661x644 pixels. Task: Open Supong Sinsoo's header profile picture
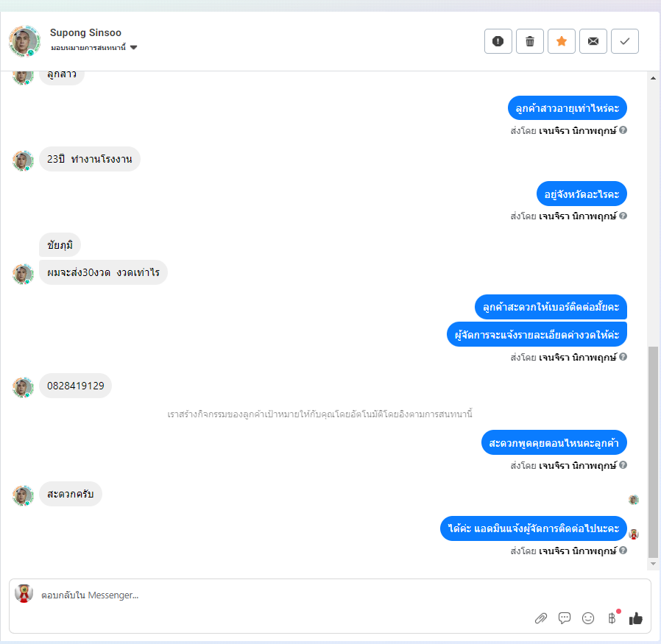tap(24, 41)
